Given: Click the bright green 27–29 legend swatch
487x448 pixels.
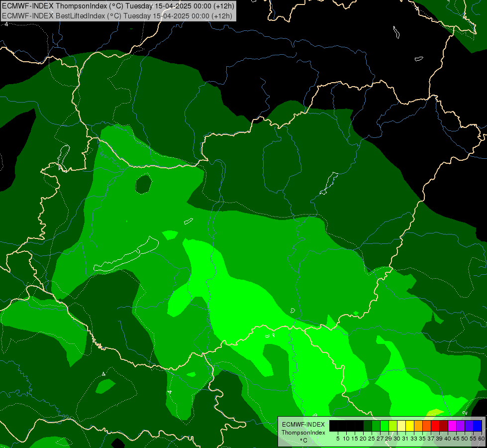Looking at the screenshot, I should (x=385, y=426).
